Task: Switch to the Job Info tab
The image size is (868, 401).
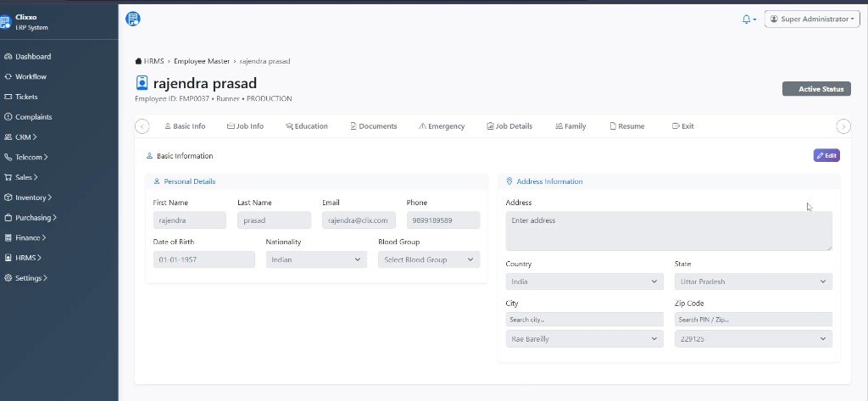Action: [x=245, y=126]
